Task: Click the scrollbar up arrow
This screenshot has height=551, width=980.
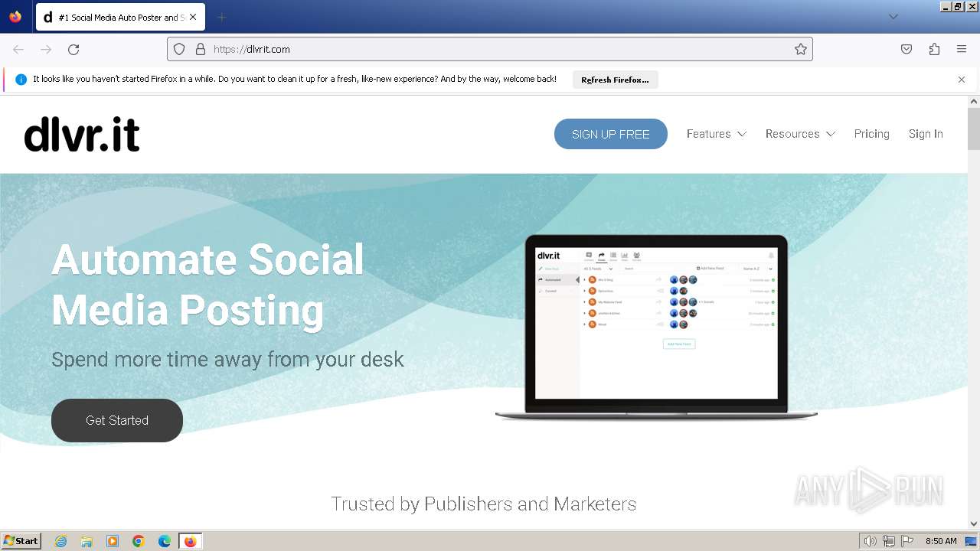Action: tap(974, 101)
